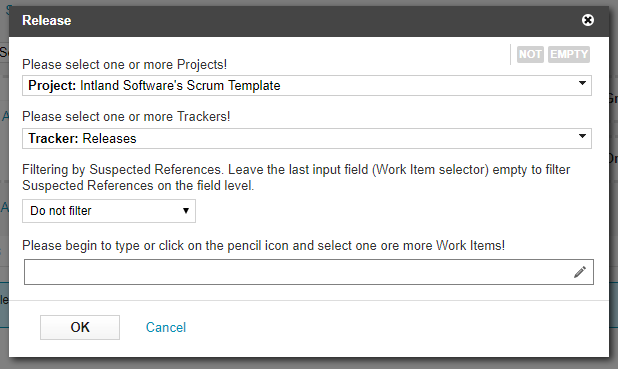Screen dimensions: 618x369
Task: Select the 'Intland Software's Scrum Template' project value
Action: 180,86
